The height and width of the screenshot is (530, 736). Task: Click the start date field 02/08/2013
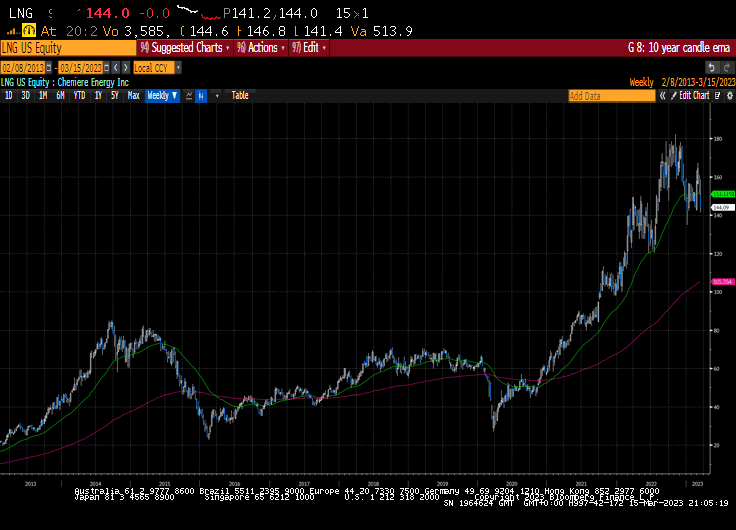(23, 68)
